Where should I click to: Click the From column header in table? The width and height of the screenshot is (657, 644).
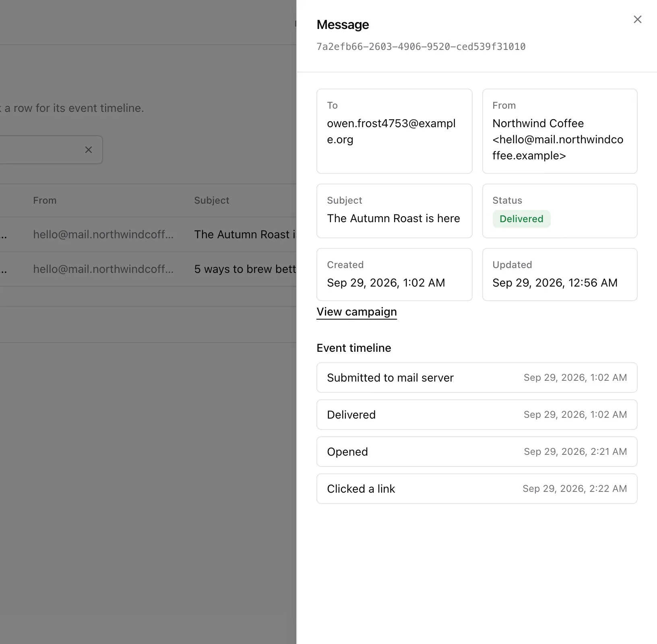(x=45, y=200)
